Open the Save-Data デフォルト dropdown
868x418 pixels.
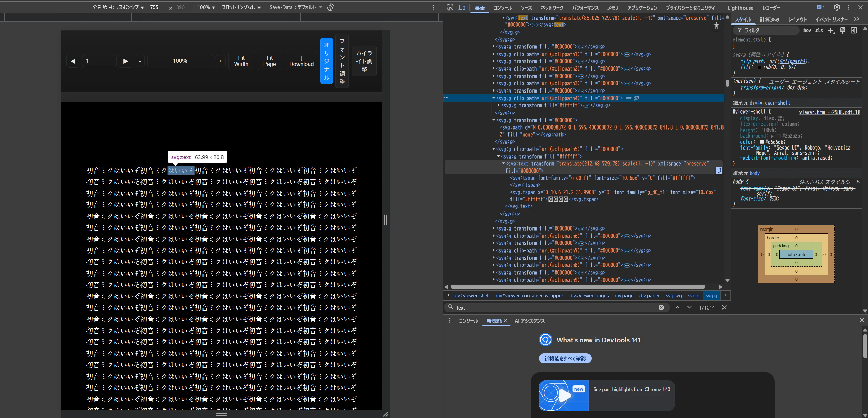tap(294, 7)
